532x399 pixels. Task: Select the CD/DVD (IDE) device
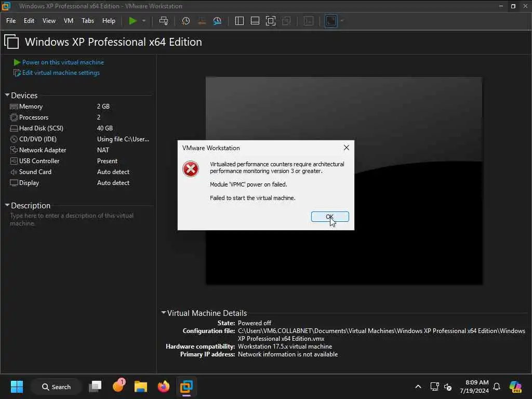pyautogui.click(x=80, y=139)
